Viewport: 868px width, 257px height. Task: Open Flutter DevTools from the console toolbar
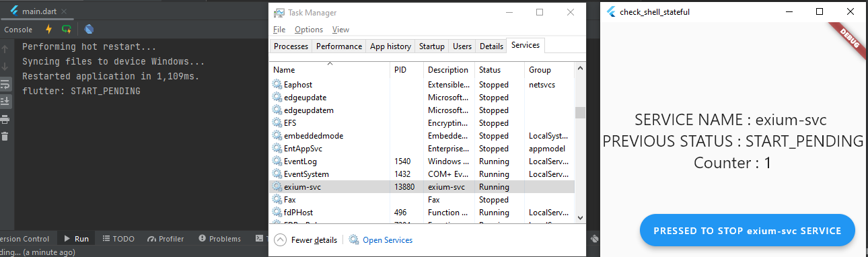89,30
